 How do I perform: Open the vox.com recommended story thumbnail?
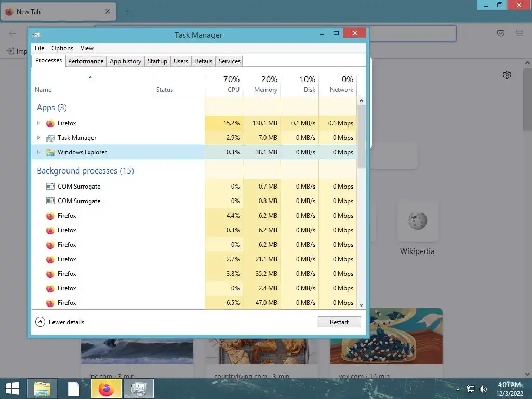pyautogui.click(x=387, y=336)
